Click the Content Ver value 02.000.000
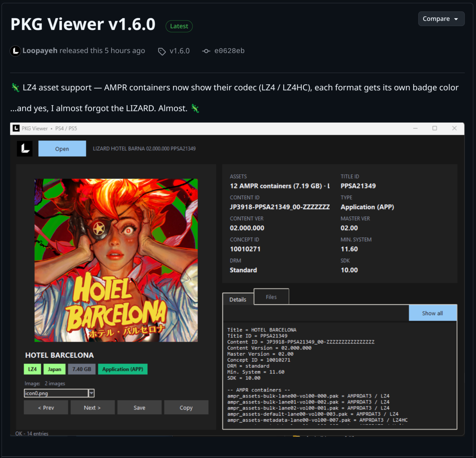The width and height of the screenshot is (476, 458). coord(247,228)
